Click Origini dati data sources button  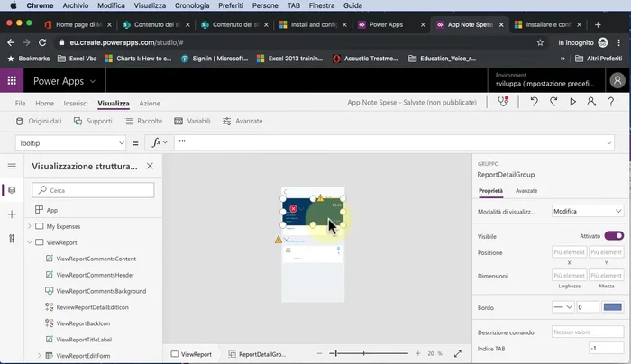pyautogui.click(x=39, y=121)
